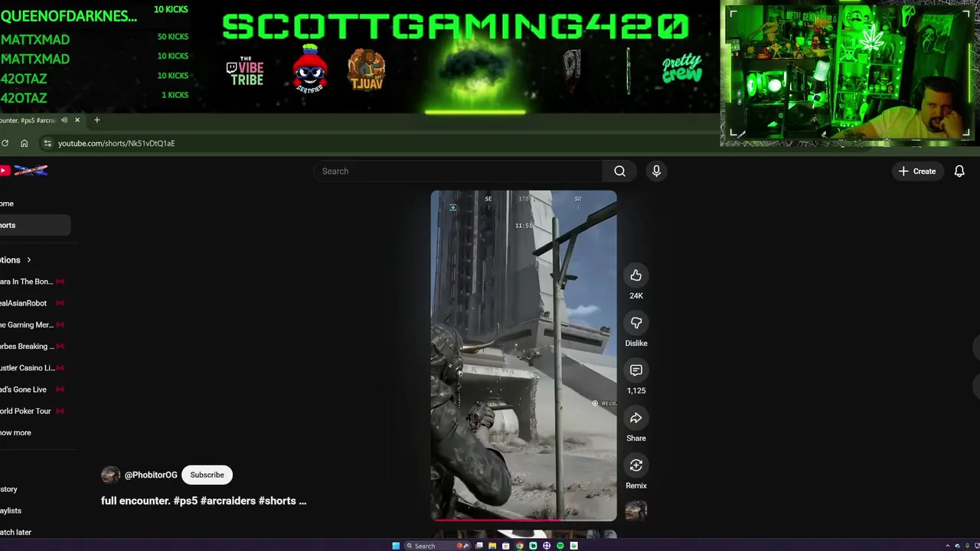The image size is (980, 551).
Task: Like the short with thumbs up
Action: [x=636, y=275]
